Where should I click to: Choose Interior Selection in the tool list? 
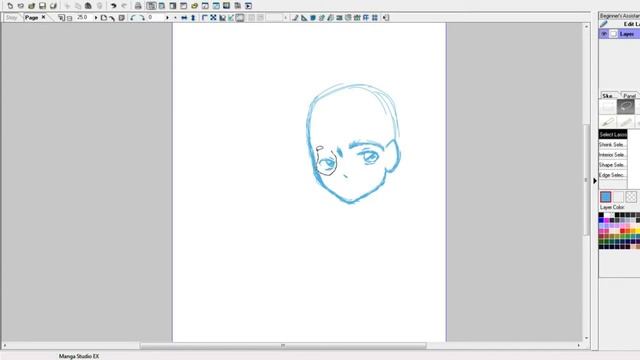613,155
